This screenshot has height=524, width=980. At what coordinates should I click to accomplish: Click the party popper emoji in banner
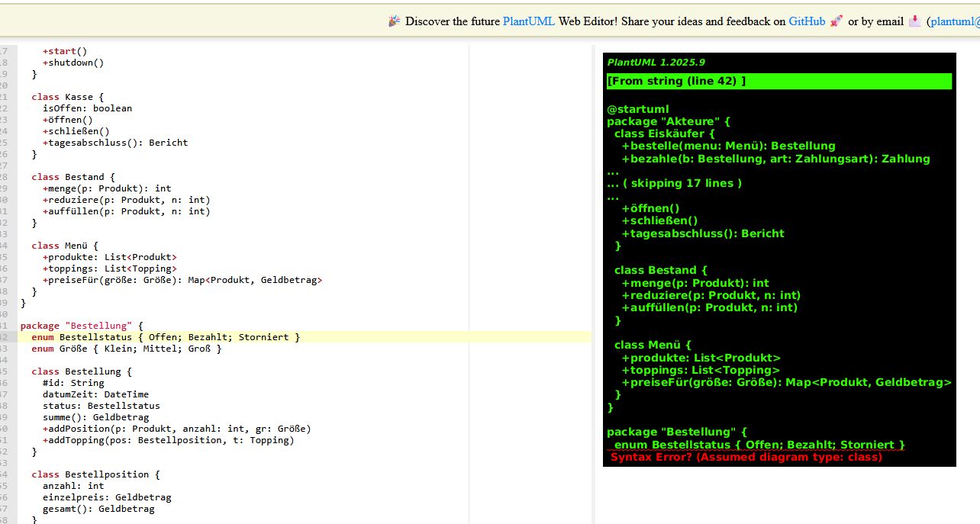click(394, 21)
